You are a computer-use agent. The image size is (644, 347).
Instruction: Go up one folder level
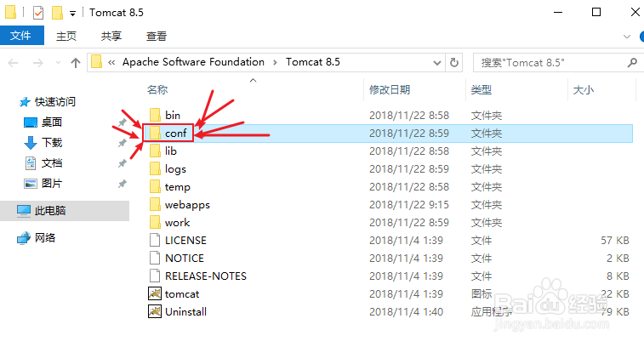pyautogui.click(x=76, y=63)
